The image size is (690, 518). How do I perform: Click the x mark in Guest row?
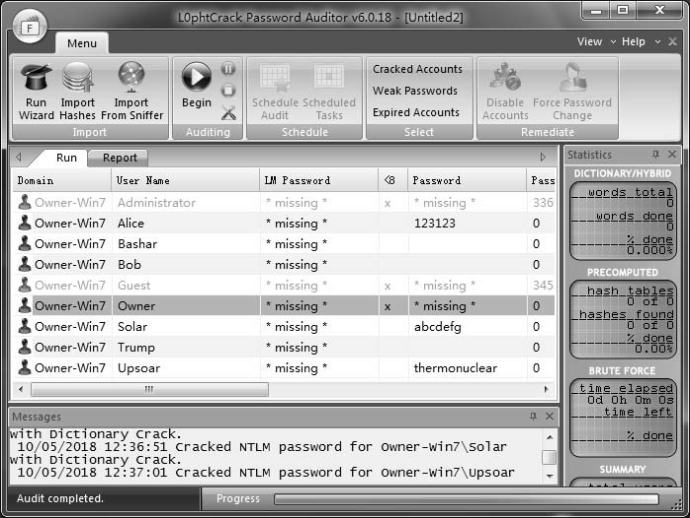(x=387, y=286)
